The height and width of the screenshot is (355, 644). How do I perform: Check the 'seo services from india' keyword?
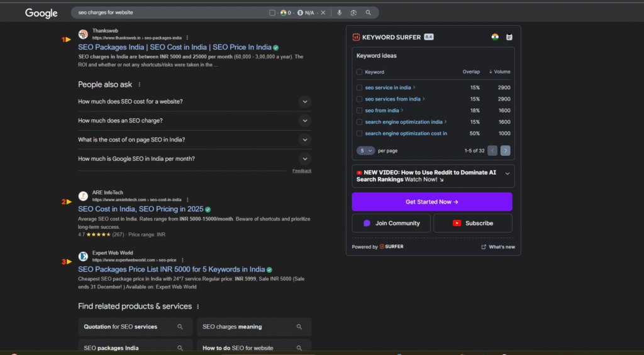(x=359, y=99)
